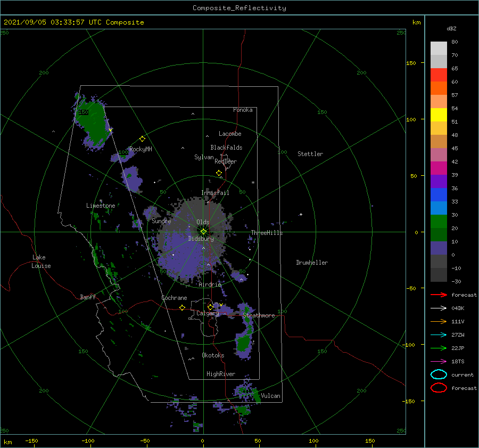Click the yellow diamond at radar center near Olds
This screenshot has width=479, height=448.
203,232
